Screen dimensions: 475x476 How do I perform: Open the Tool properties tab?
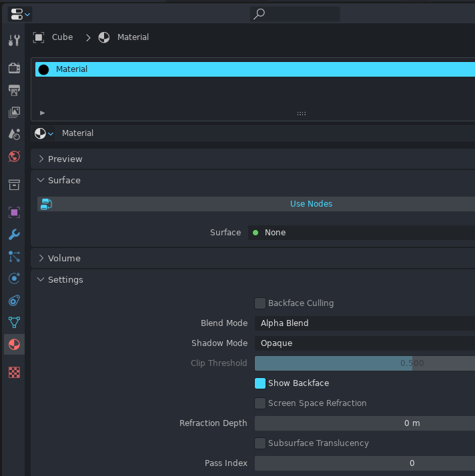point(14,40)
